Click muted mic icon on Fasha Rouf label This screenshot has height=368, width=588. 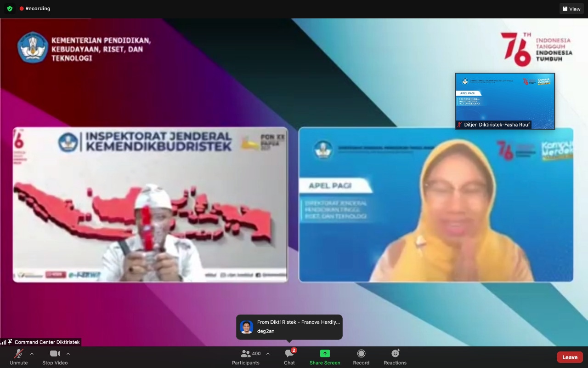point(459,125)
